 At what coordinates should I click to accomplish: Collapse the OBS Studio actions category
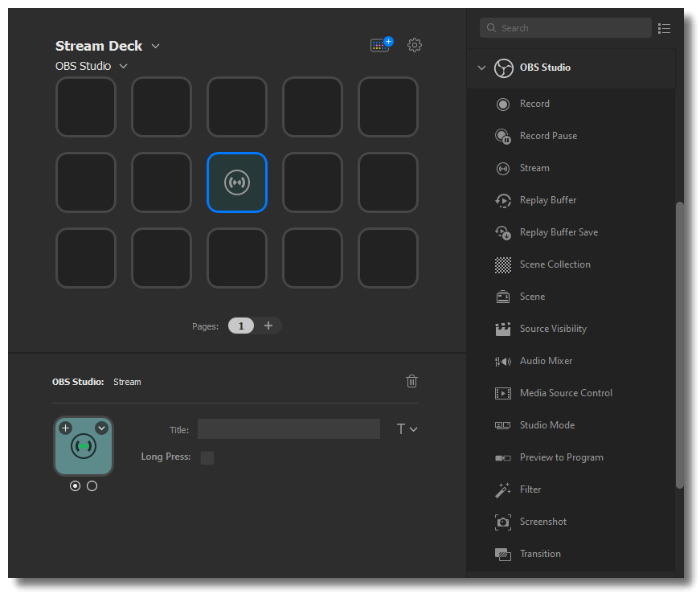point(481,68)
